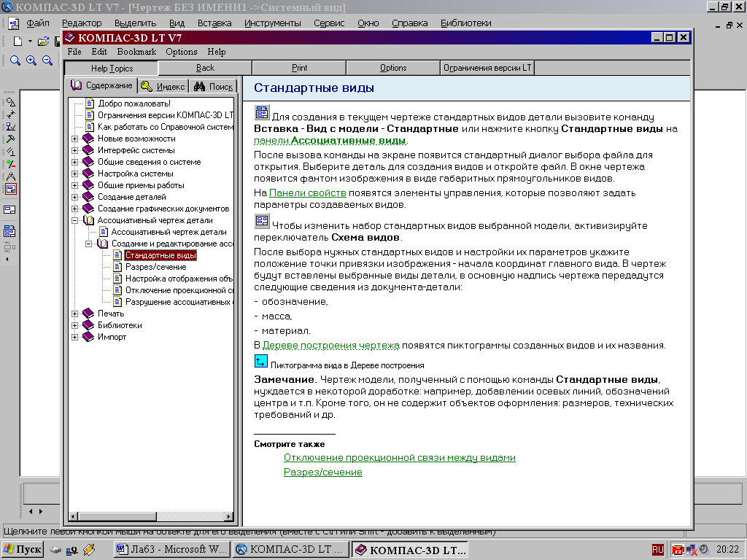Image resolution: width=747 pixels, height=560 pixels.
Task: Follow the Отключение проекционной связи между видами link
Action: pos(400,458)
